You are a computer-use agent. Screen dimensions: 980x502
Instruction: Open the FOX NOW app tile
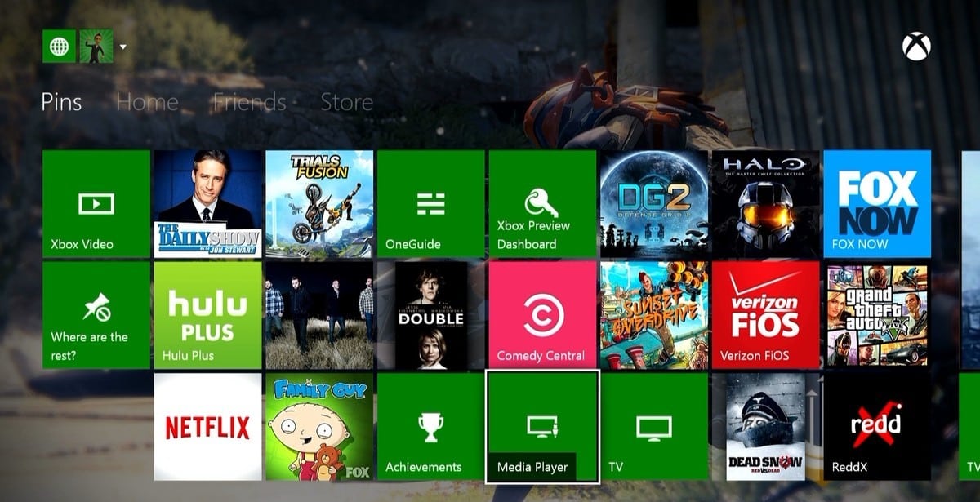(877, 204)
